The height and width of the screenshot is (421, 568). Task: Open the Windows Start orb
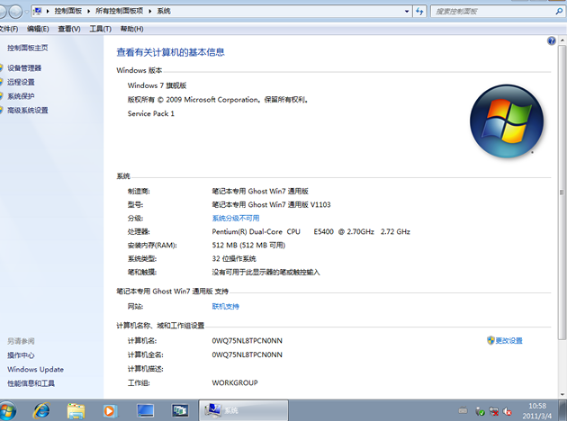coord(7,411)
